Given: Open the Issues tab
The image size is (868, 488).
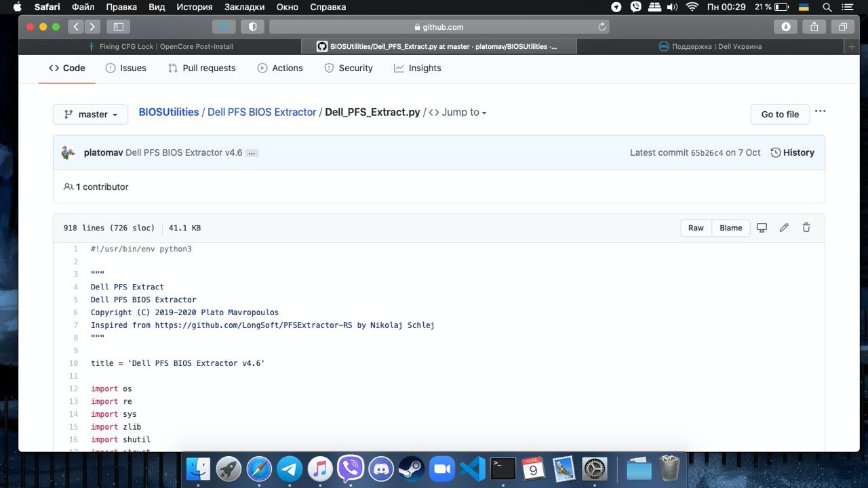Looking at the screenshot, I should 126,68.
